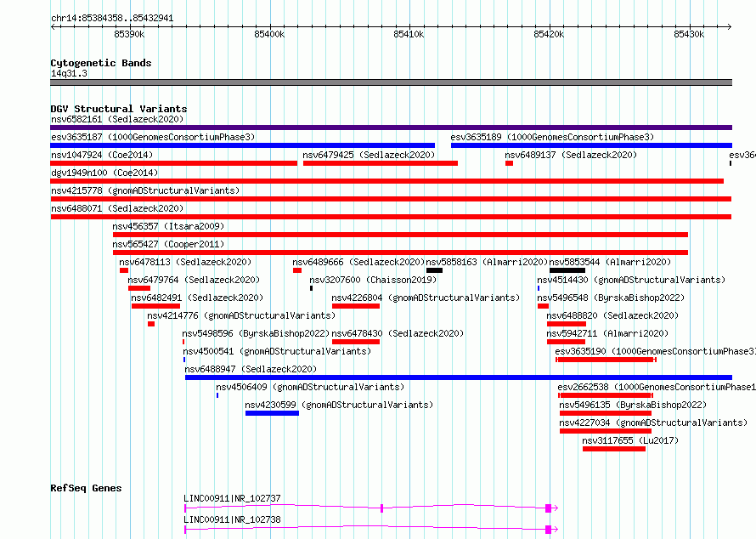Click the 85400k ruler tick label
The width and height of the screenshot is (756, 539).
[x=269, y=34]
